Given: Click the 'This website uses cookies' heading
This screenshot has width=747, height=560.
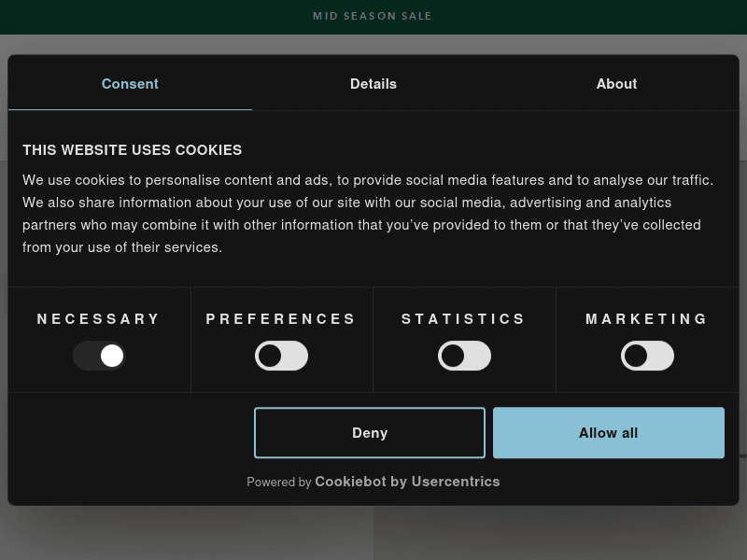Looking at the screenshot, I should pyautogui.click(x=133, y=150).
